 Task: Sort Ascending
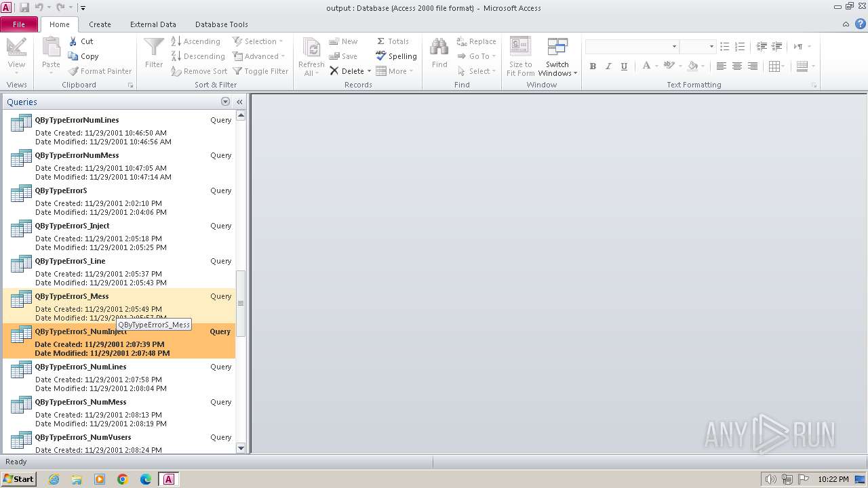(195, 41)
